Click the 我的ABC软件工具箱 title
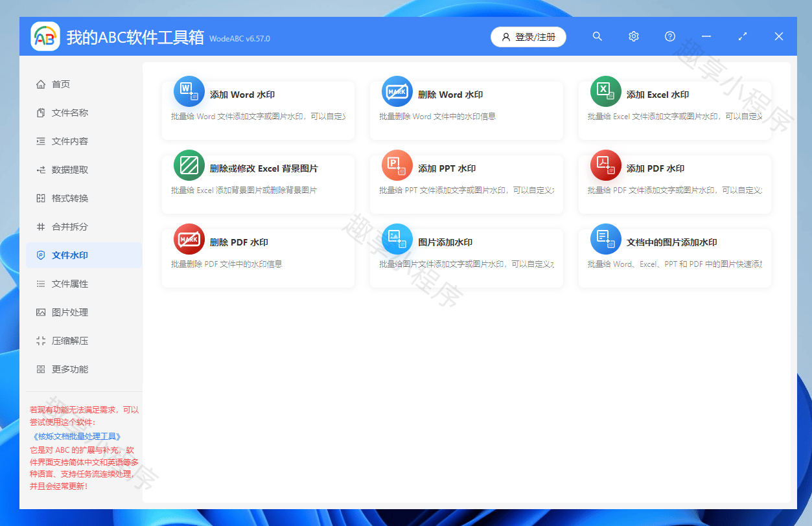Screen dimensions: 812x526 135,37
